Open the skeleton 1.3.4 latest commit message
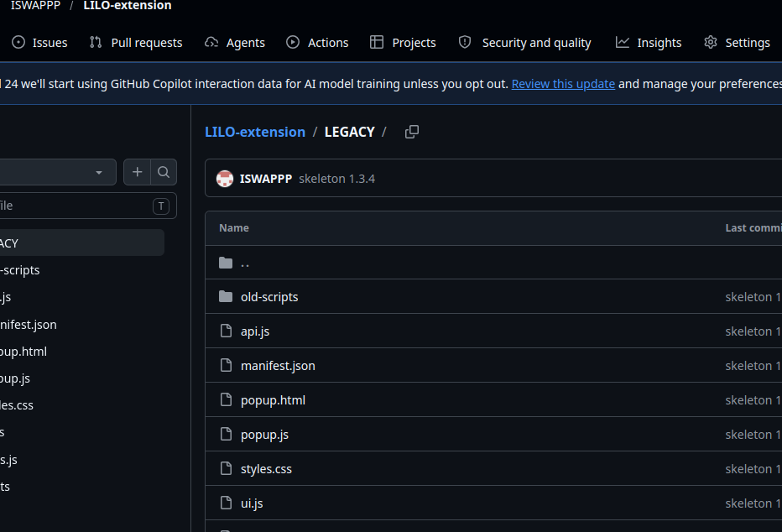 [x=336, y=179]
